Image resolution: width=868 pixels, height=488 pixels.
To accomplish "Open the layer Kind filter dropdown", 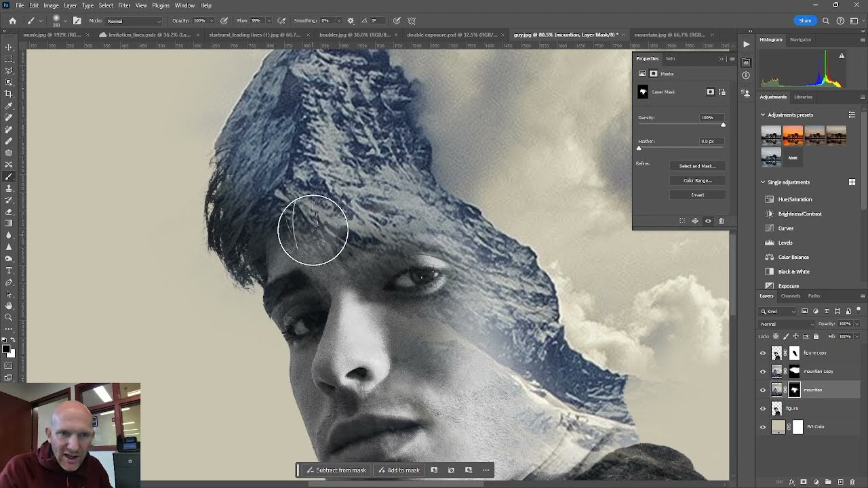I will [778, 311].
